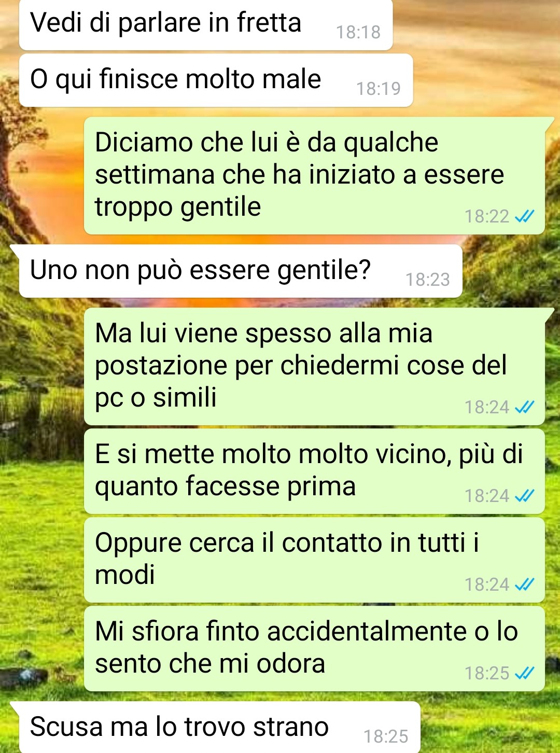
Task: Click blue ticks on the 'modi' message
Action: (524, 584)
